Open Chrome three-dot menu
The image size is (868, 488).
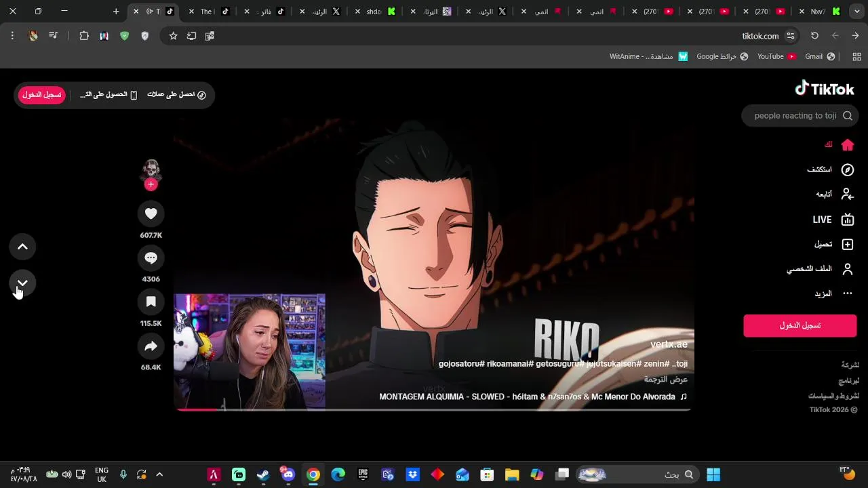coord(12,36)
